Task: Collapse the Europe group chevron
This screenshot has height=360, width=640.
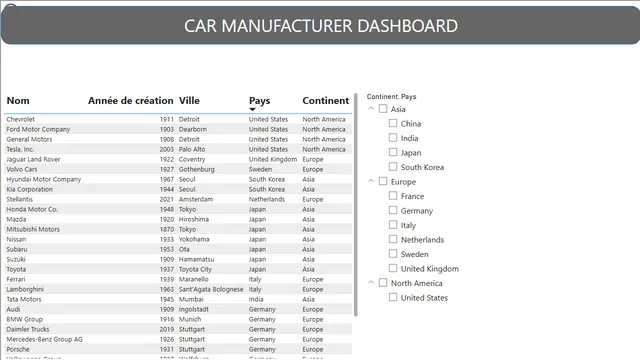Action: tap(371, 181)
